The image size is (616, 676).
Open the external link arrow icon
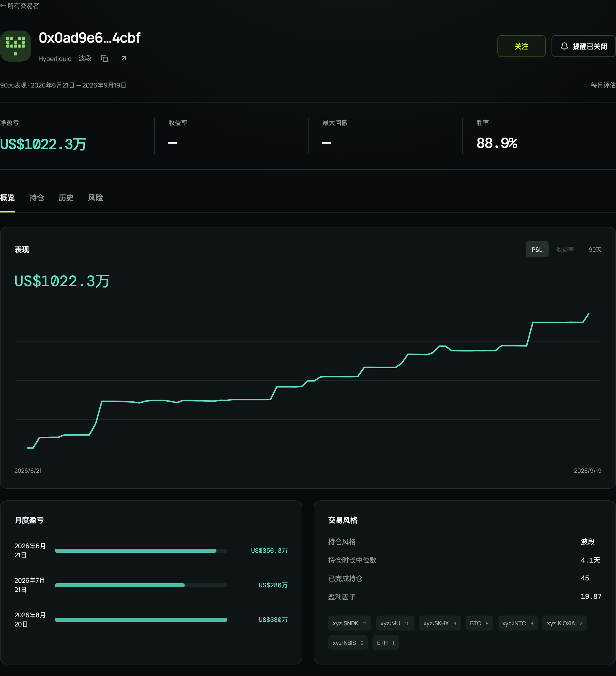124,58
